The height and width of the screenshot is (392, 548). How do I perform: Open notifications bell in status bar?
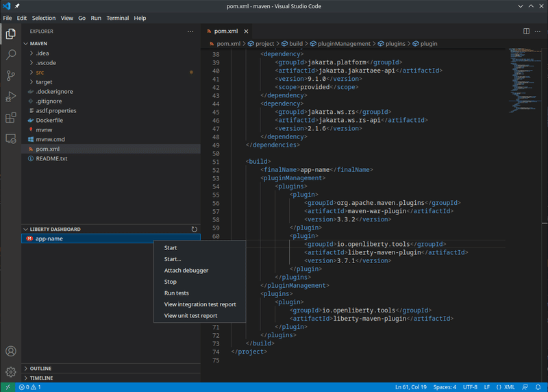(x=538, y=387)
